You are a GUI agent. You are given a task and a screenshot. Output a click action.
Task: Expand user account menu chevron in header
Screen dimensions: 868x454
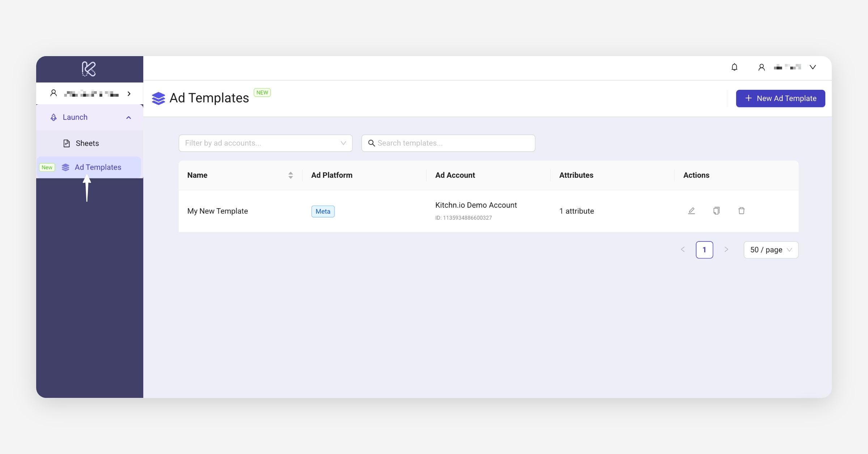point(813,67)
